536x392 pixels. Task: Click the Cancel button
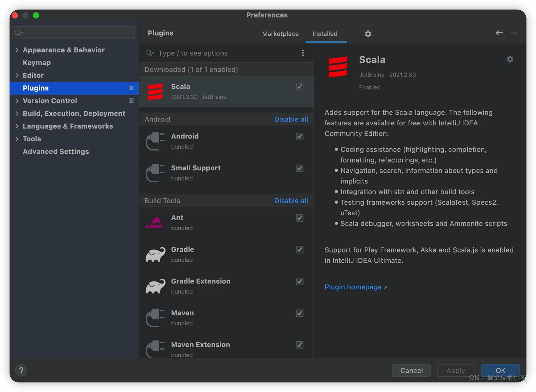tap(412, 370)
